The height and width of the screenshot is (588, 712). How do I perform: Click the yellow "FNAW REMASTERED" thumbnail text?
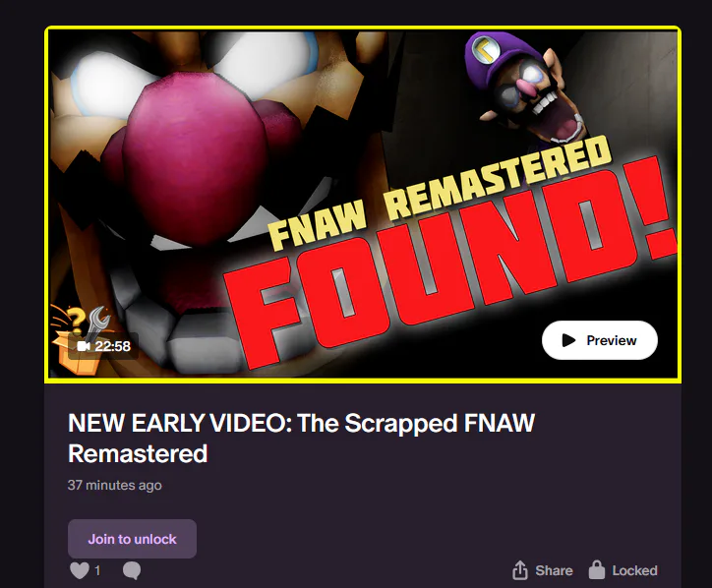click(440, 193)
